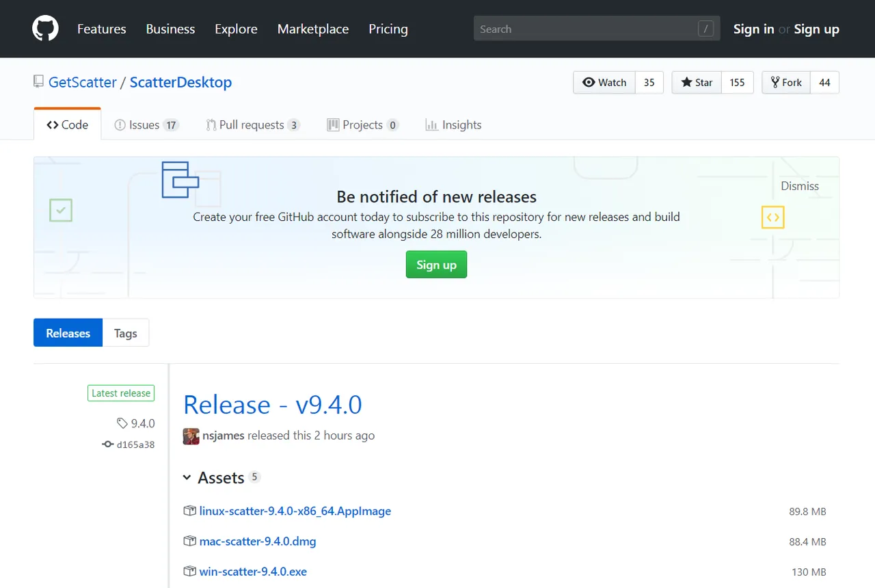The image size is (875, 588).
Task: Click the Watch button
Action: 604,82
